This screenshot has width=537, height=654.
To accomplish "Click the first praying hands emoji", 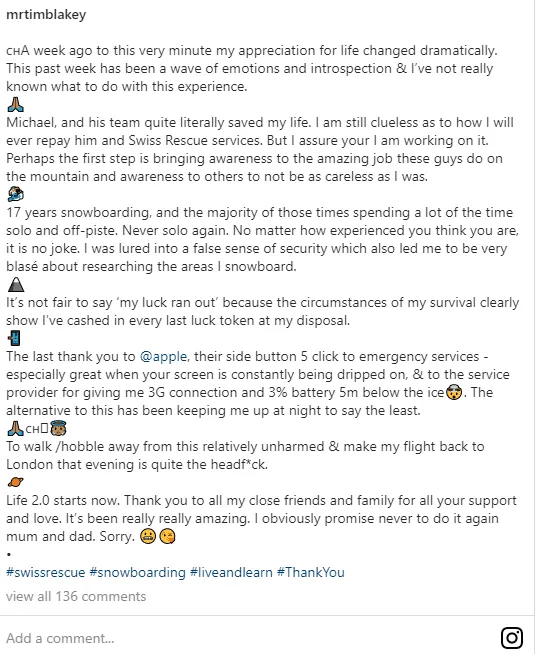I will pyautogui.click(x=15, y=105).
